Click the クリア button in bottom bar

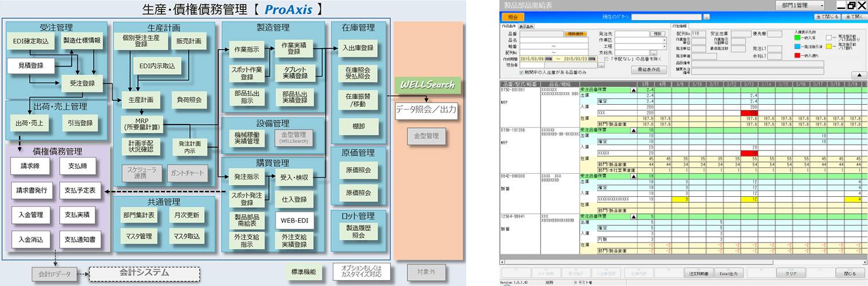790,273
